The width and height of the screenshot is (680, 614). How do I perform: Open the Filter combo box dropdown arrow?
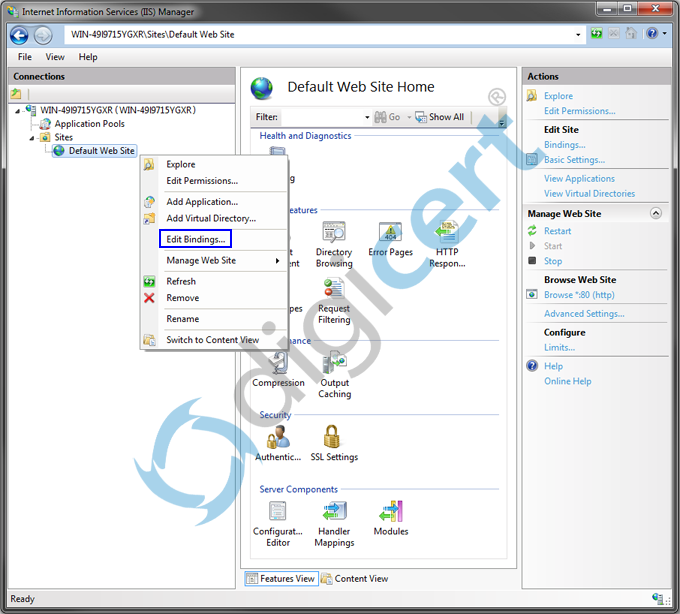tap(367, 117)
